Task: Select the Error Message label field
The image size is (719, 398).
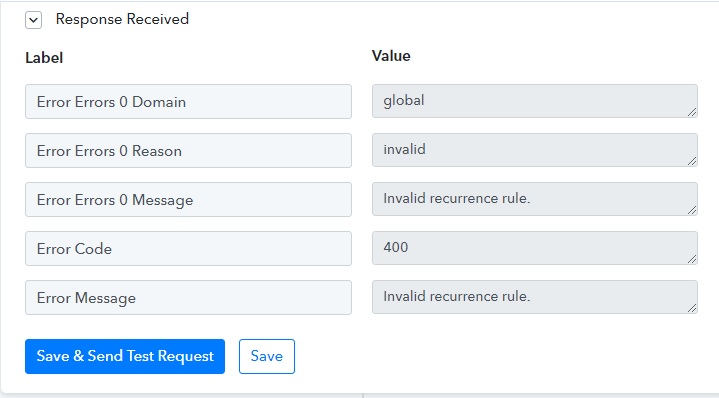Action: click(x=188, y=298)
